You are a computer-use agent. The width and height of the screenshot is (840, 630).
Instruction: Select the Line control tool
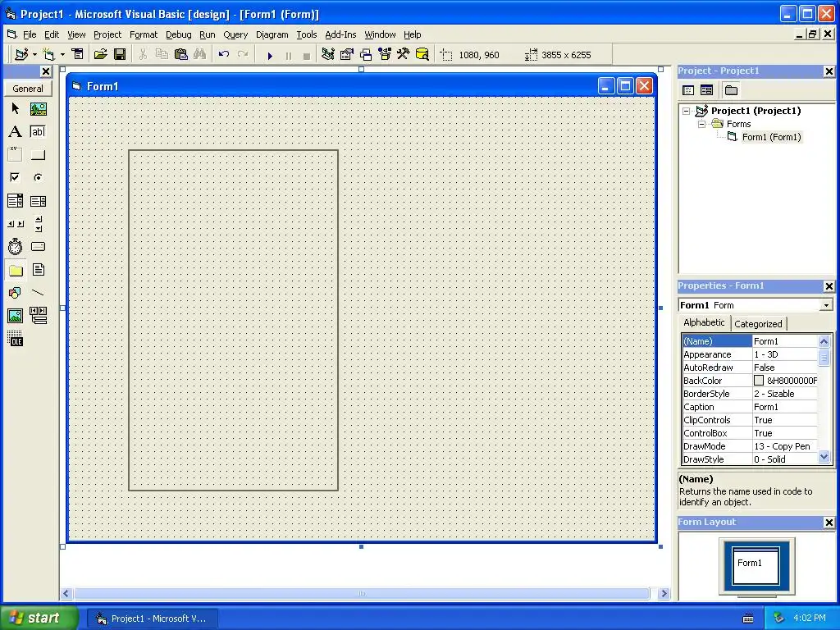point(38,293)
